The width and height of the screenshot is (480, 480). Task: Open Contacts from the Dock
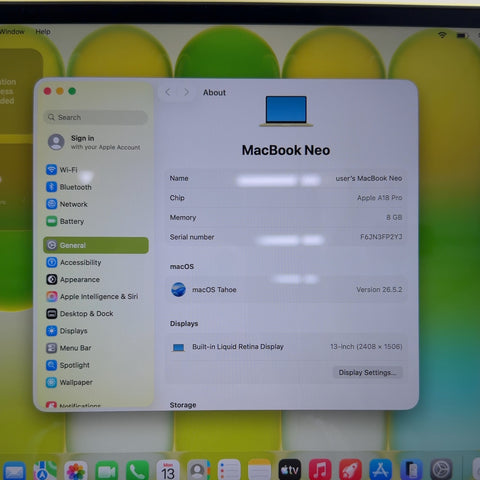pos(198,471)
